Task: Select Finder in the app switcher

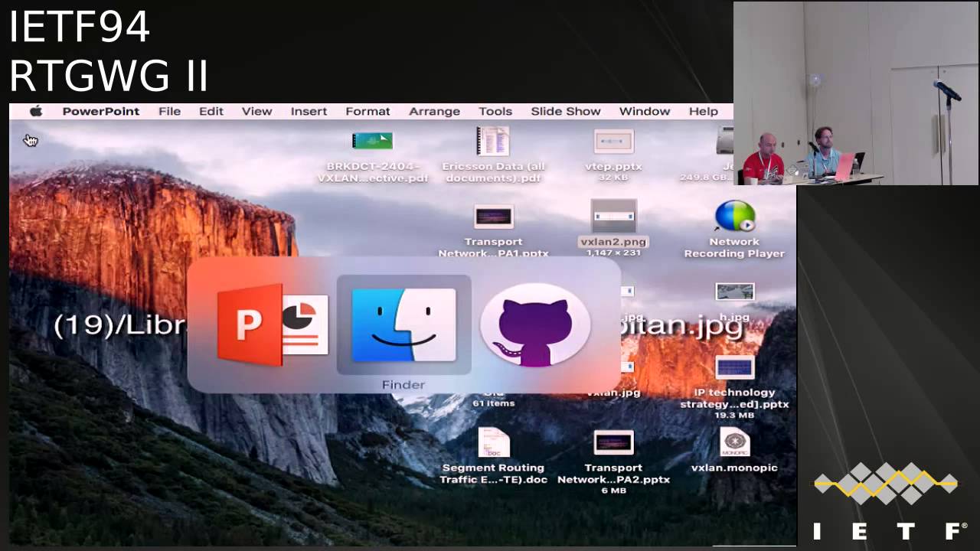Action: [x=403, y=324]
